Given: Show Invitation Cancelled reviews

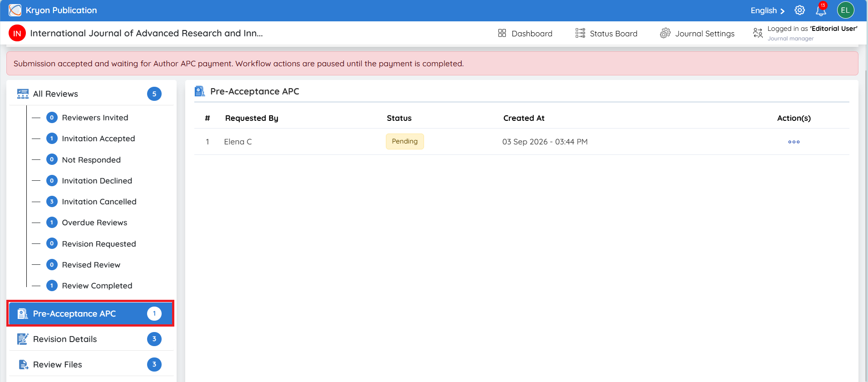Looking at the screenshot, I should click(x=99, y=202).
